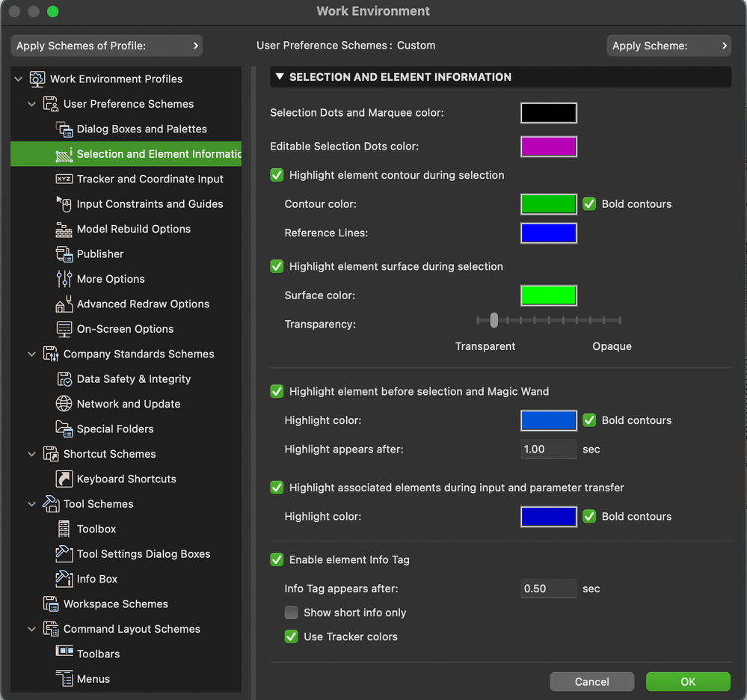Open the Editable Selection Dots color swatch
The height and width of the screenshot is (700, 747).
[x=548, y=147]
